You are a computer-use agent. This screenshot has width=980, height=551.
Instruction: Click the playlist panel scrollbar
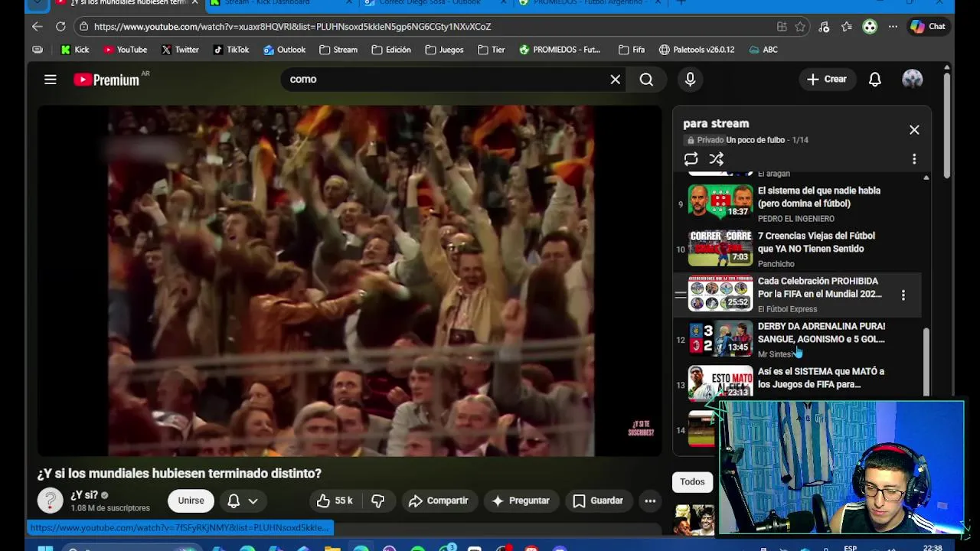(926, 362)
